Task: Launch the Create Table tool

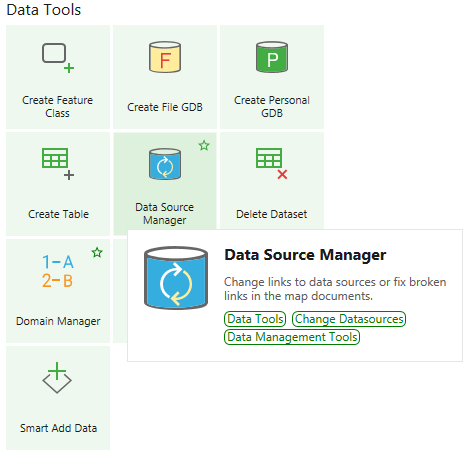Action: pyautogui.click(x=58, y=184)
